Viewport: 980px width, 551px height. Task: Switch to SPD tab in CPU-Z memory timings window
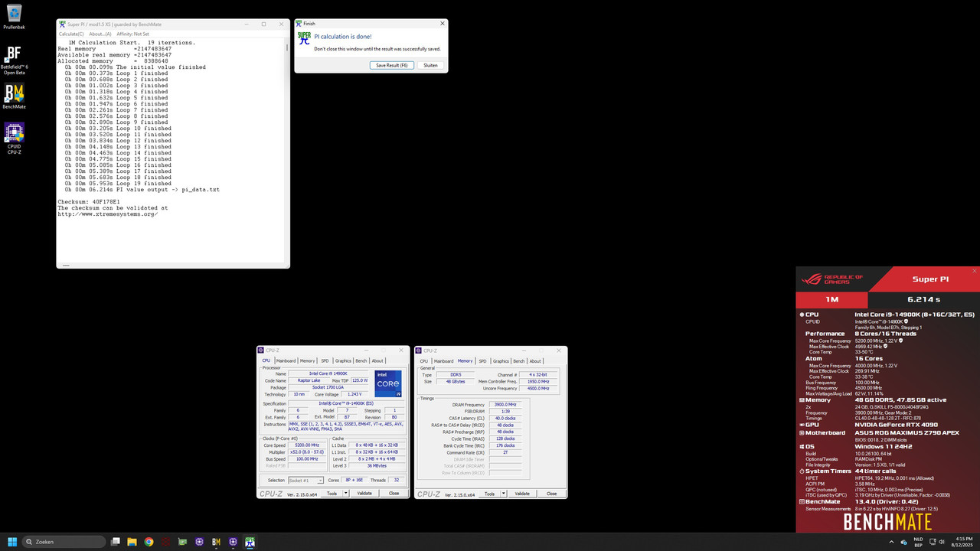[x=483, y=361]
